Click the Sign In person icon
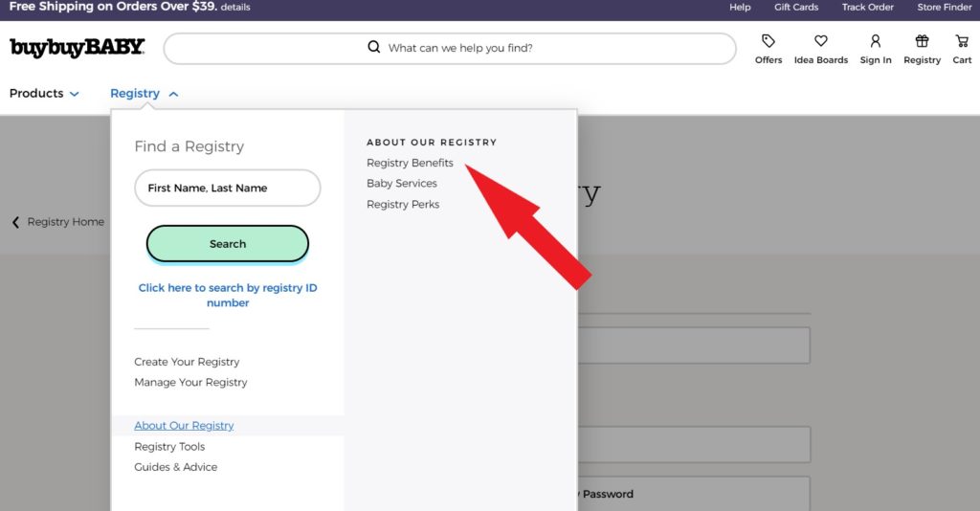 [875, 41]
